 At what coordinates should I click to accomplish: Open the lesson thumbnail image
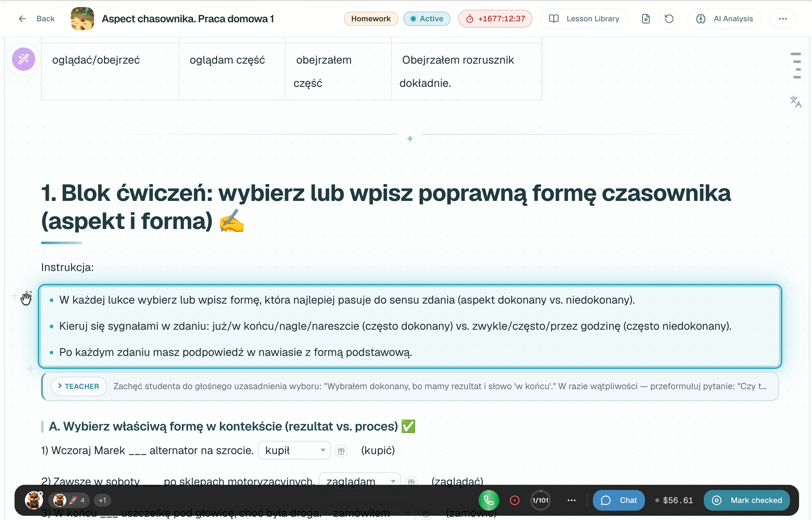coord(82,19)
